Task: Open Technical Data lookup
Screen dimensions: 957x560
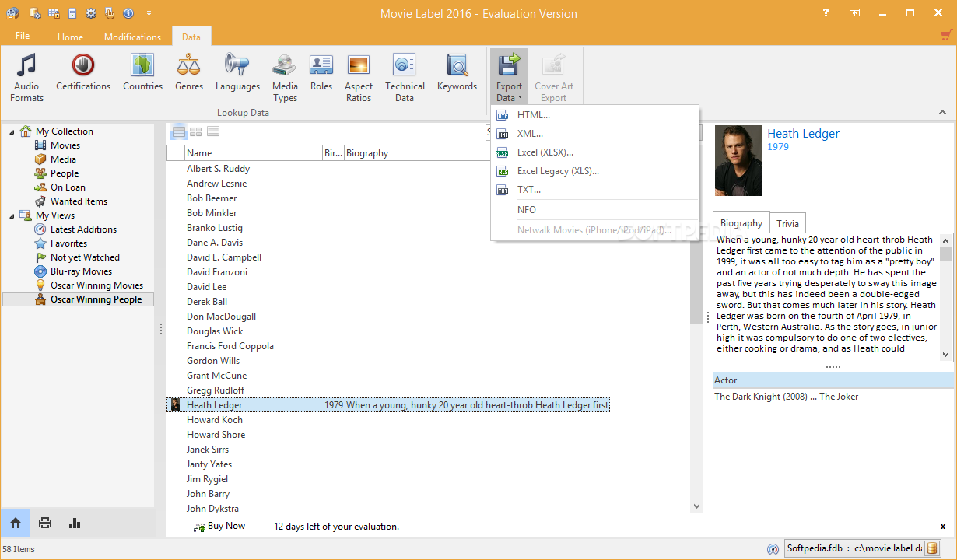Action: 405,77
